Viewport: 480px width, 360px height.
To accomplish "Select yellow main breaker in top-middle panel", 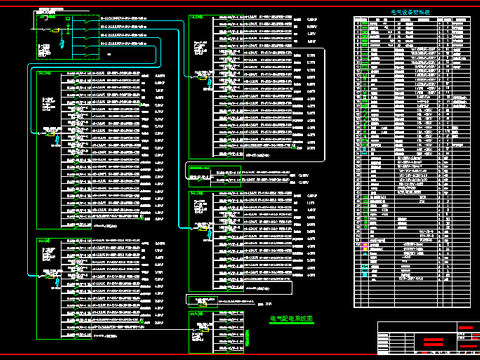I will pos(203,78).
